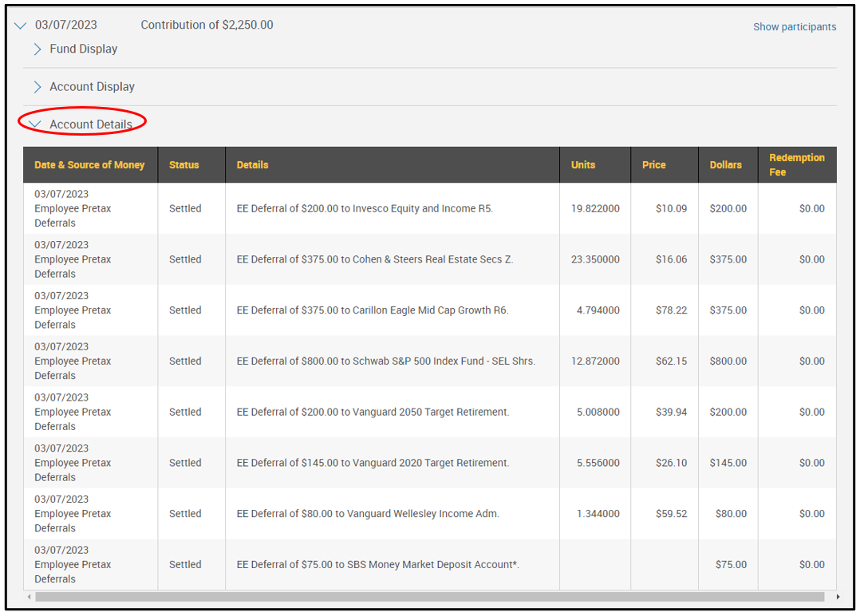Click the Details column header
Image resolution: width=864 pixels, height=616 pixels.
tap(252, 165)
